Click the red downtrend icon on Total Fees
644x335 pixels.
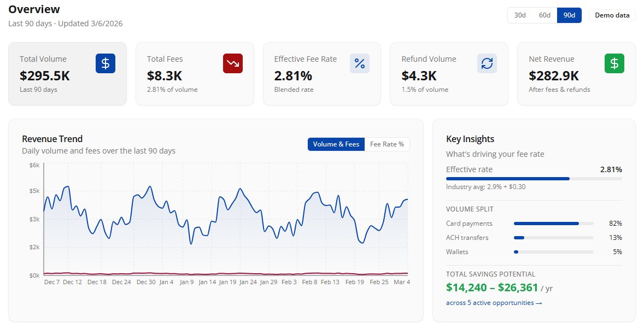coord(232,63)
